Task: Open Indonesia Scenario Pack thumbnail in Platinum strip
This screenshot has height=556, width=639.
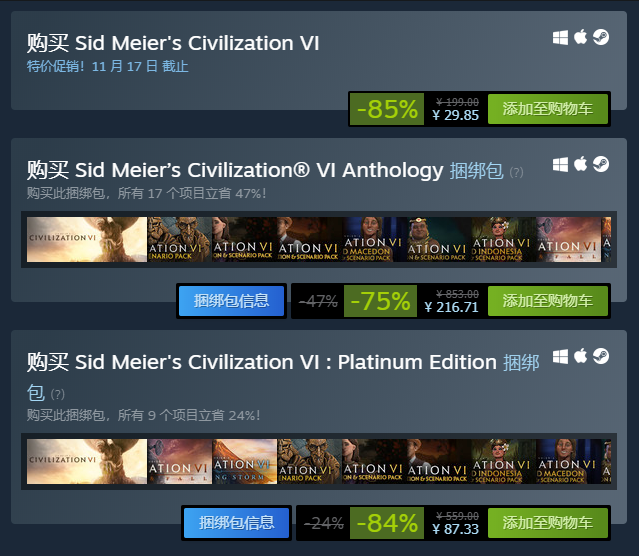Action: pyautogui.click(x=504, y=461)
